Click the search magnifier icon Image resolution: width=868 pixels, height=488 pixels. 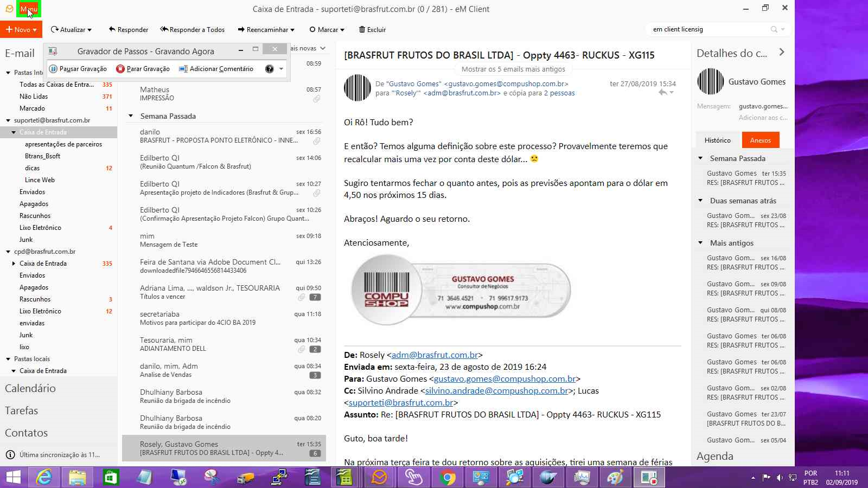click(774, 29)
